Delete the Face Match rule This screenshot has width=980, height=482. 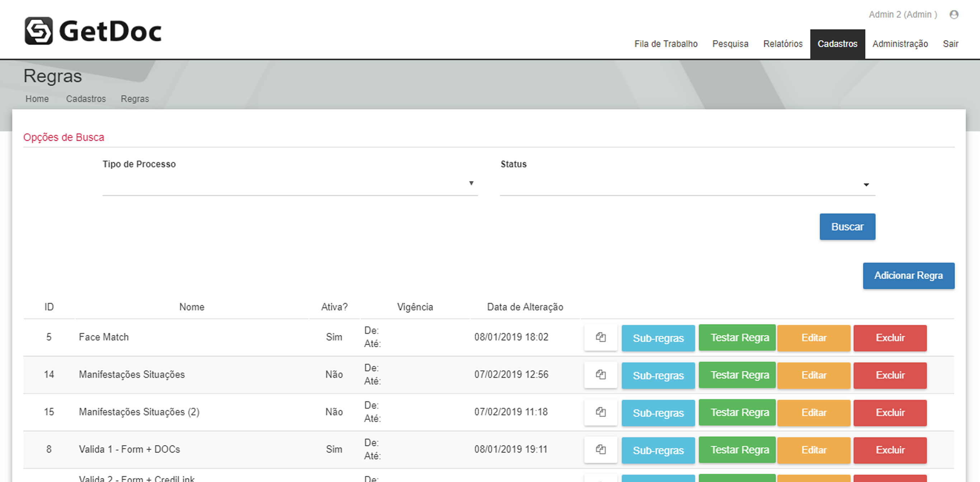pos(890,338)
